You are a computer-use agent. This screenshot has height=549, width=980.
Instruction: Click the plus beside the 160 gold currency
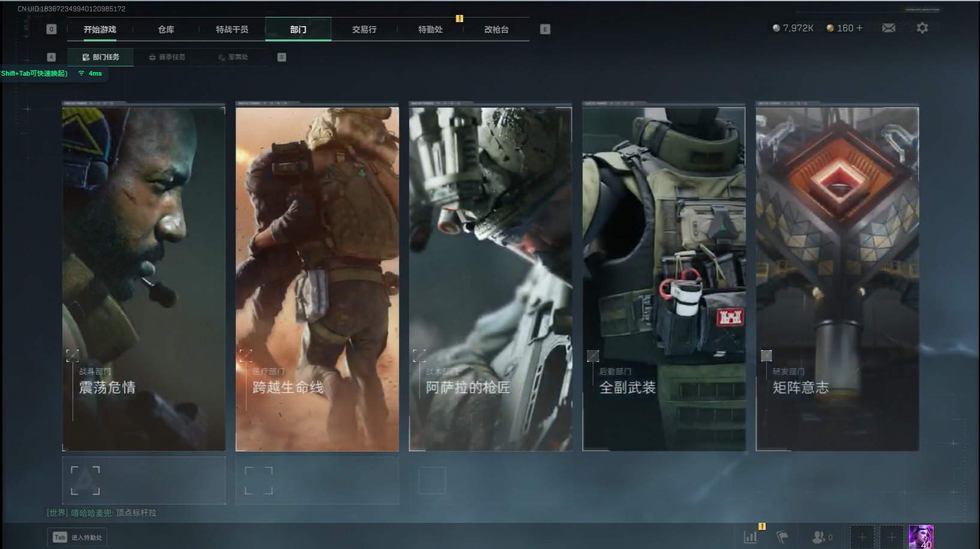pyautogui.click(x=859, y=28)
